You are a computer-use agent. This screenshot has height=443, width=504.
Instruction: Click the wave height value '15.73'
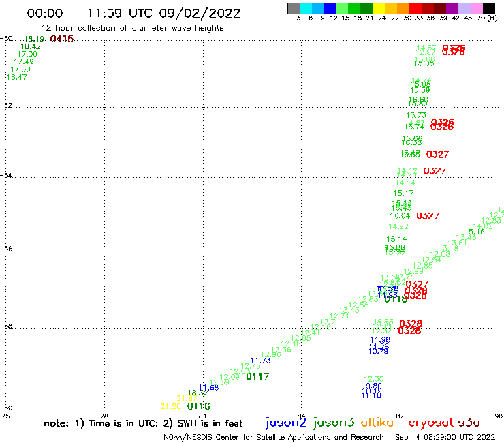click(416, 115)
